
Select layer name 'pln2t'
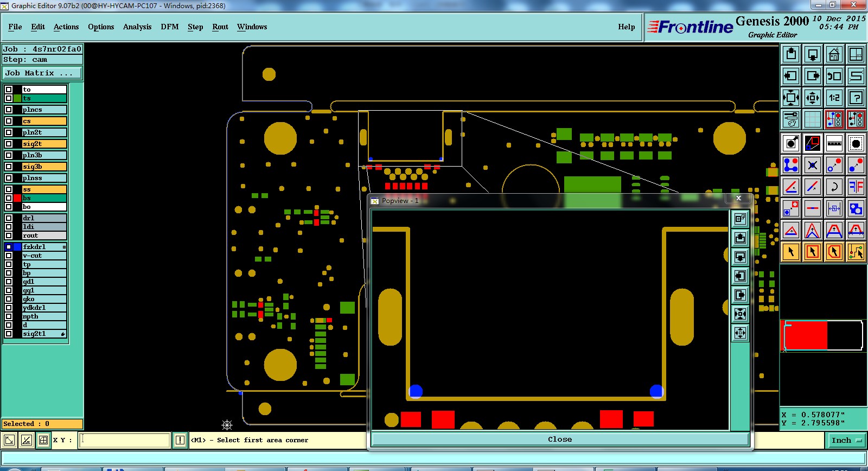click(x=44, y=132)
